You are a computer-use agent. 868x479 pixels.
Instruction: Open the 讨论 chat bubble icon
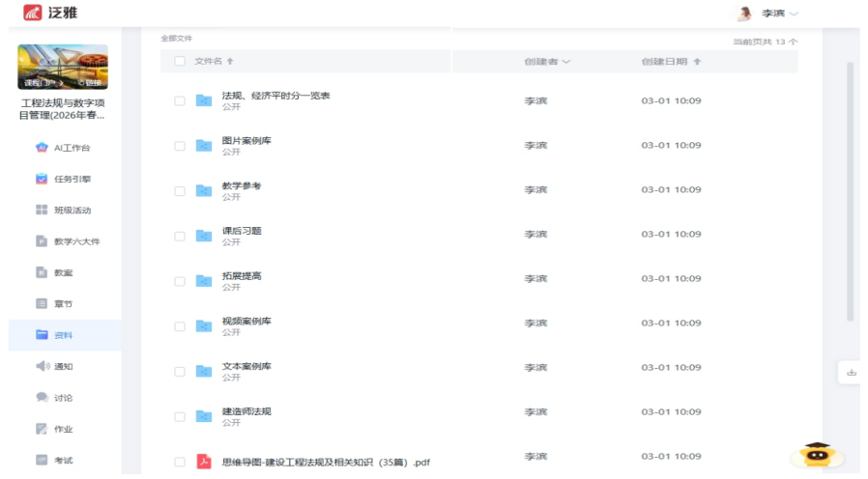(x=42, y=397)
